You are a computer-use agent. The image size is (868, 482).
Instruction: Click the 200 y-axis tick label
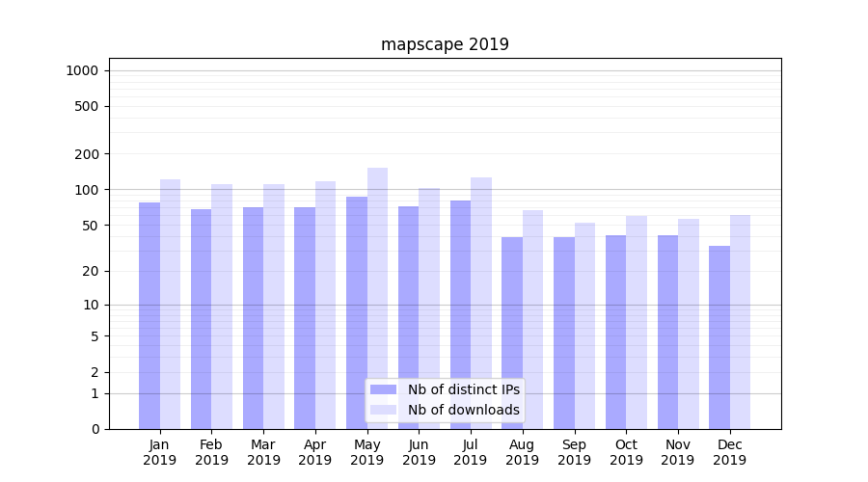86,154
